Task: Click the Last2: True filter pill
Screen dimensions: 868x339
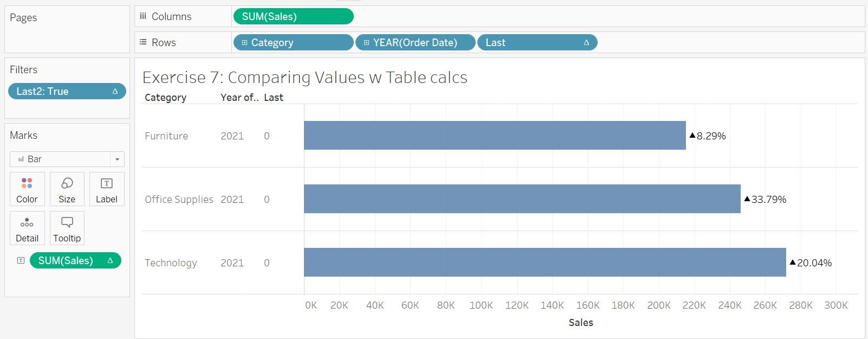Action: pyautogui.click(x=67, y=91)
